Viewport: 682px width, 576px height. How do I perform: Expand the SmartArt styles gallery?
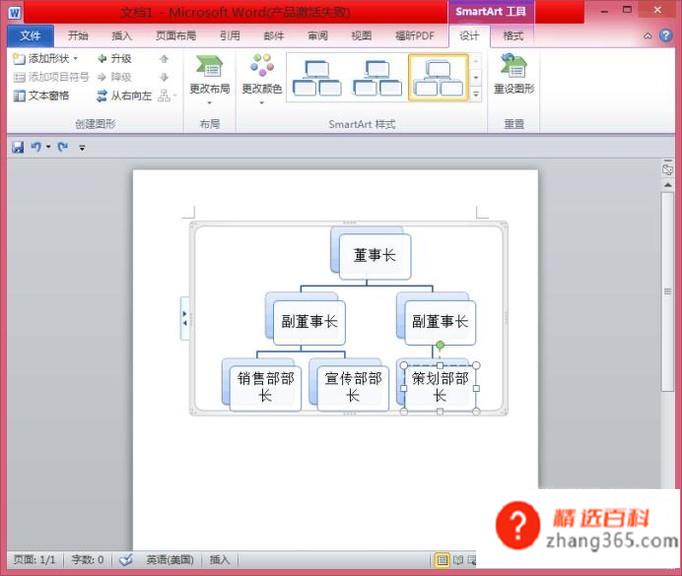point(476,94)
